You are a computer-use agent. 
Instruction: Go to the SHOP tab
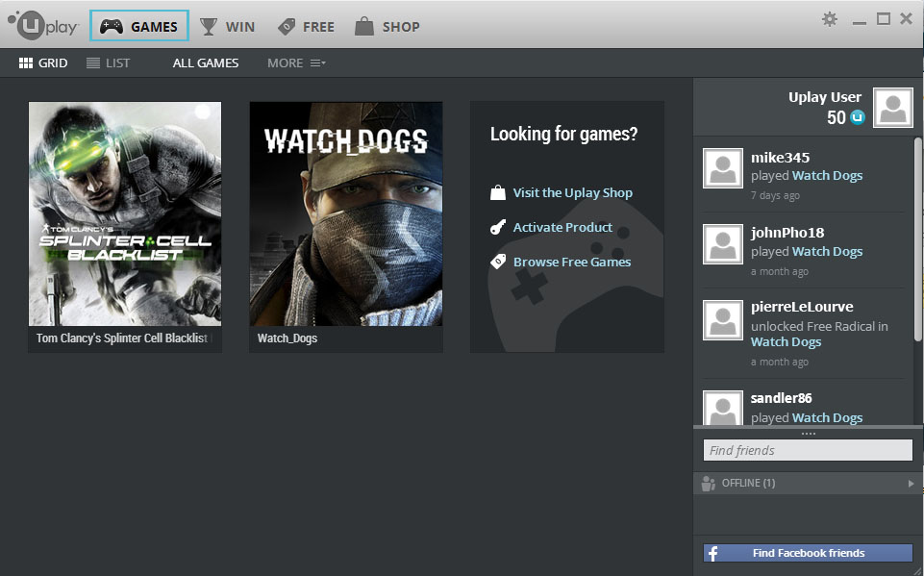point(387,27)
